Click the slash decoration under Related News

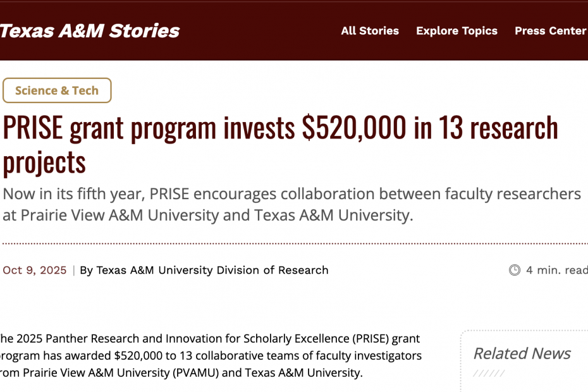click(489, 373)
